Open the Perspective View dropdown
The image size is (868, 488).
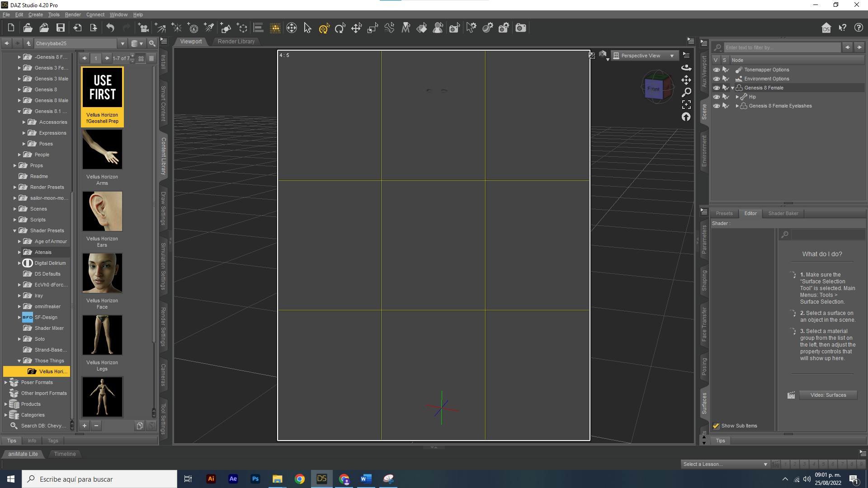pyautogui.click(x=645, y=56)
